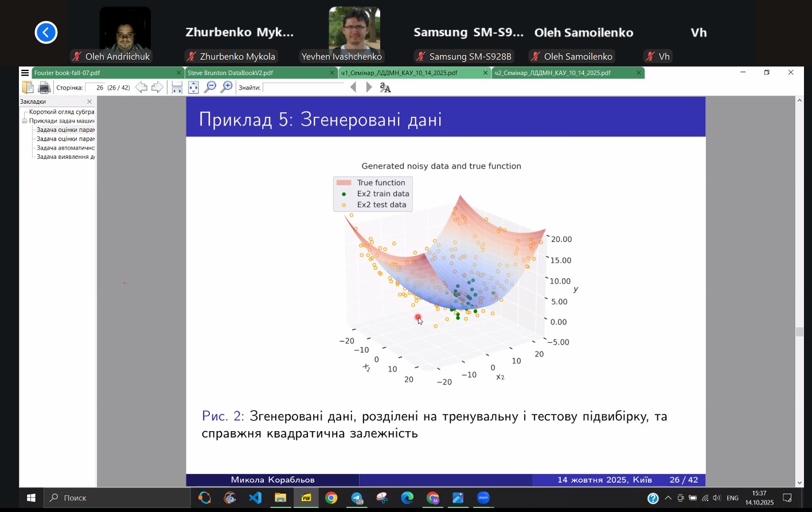Screen dimensions: 812x512
Task: Click the page number input box
Action: point(96,88)
